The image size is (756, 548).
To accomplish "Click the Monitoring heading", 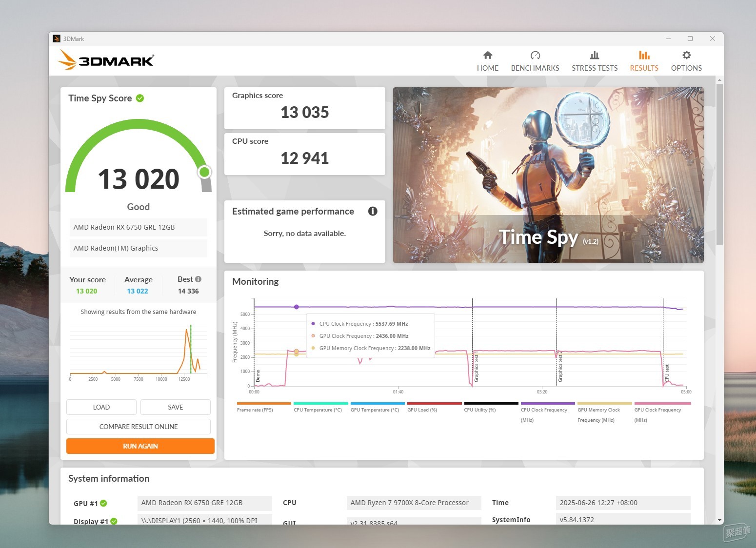I will coord(256,281).
